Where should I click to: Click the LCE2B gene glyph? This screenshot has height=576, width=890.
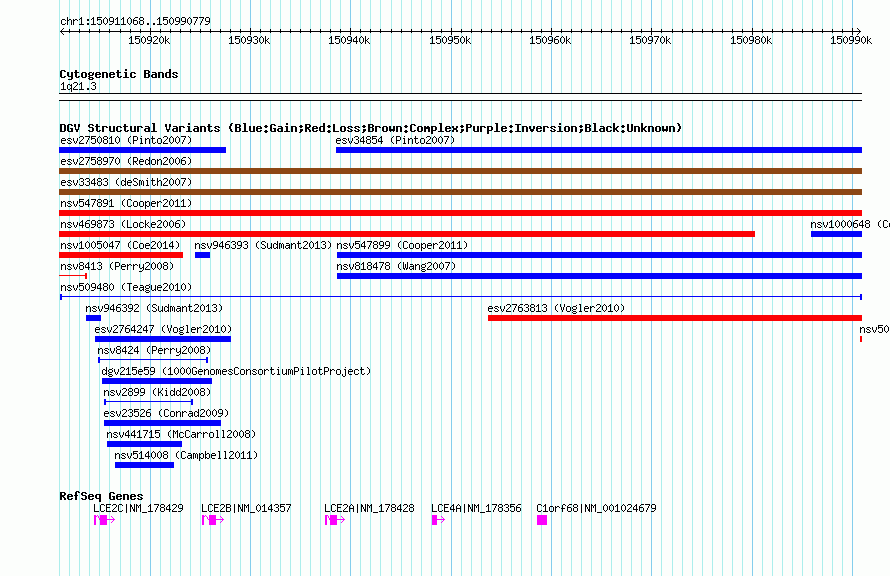click(213, 520)
